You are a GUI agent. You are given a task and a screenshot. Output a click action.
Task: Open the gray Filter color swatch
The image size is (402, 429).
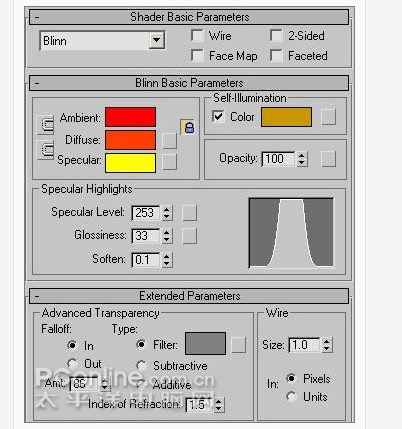pos(205,343)
